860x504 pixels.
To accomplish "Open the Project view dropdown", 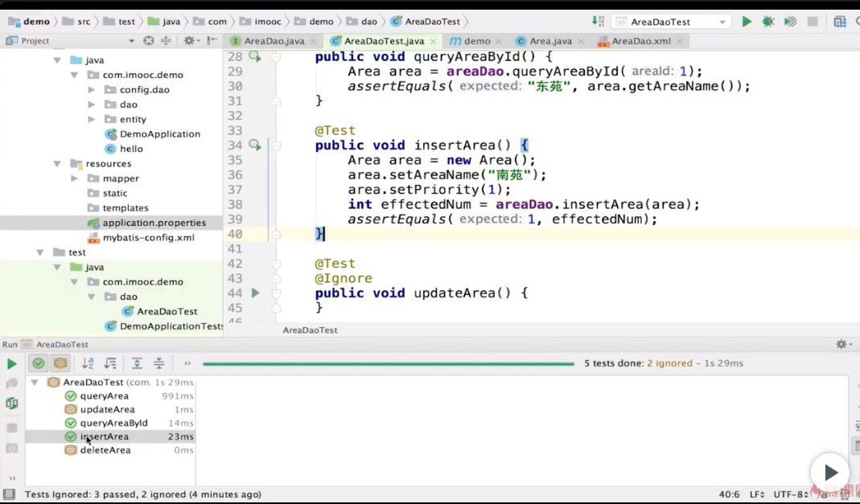I will click(131, 40).
